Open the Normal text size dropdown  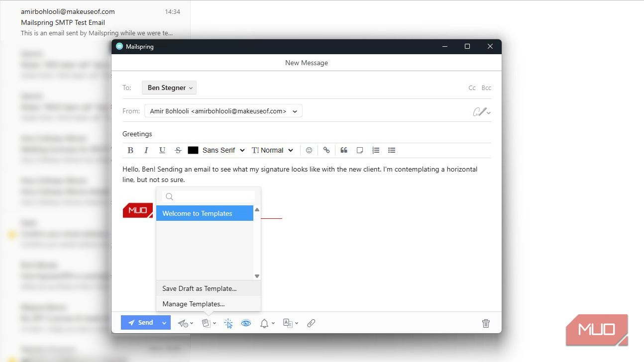tap(273, 150)
